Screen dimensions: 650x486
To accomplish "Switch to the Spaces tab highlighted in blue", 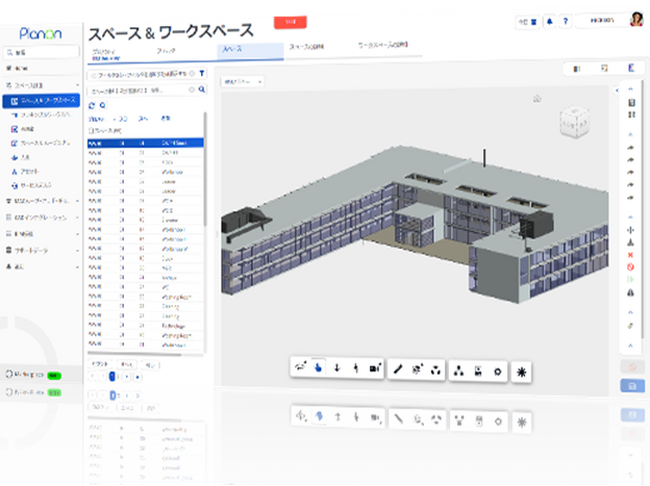I will click(x=250, y=50).
